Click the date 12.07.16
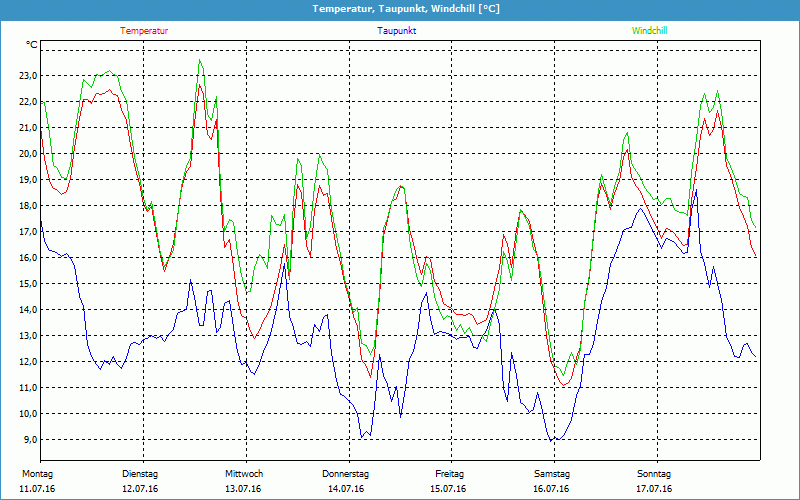The height and width of the screenshot is (500, 800). [140, 489]
